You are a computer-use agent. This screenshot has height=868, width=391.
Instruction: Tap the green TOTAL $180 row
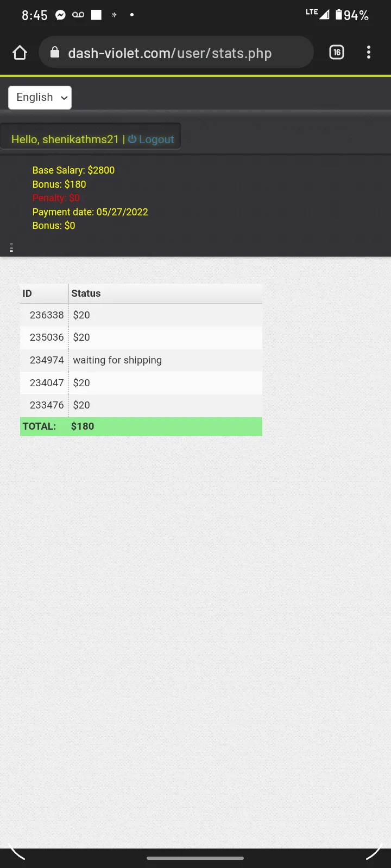point(141,426)
